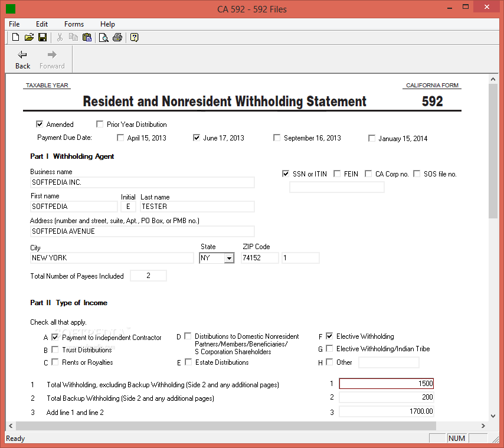Click the Forward arrow navigation button

pyautogui.click(x=52, y=60)
